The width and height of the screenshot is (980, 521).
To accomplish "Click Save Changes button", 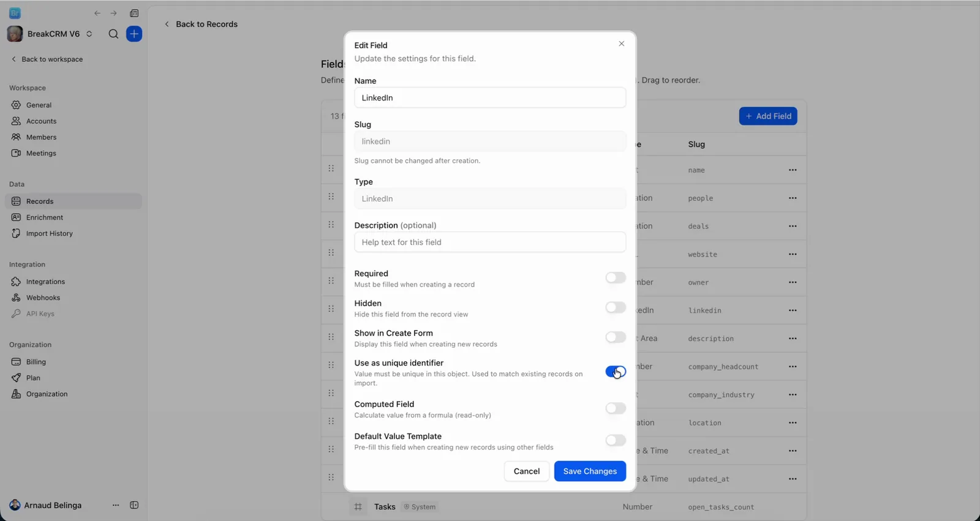I will pyautogui.click(x=590, y=471).
